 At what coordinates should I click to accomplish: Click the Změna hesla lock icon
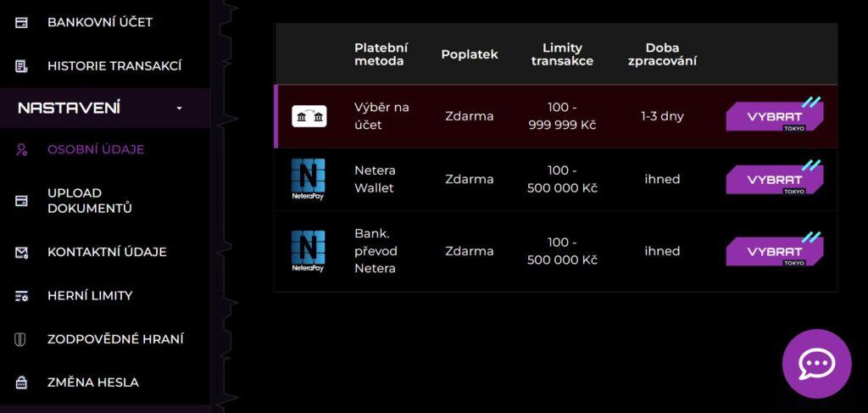pyautogui.click(x=21, y=382)
